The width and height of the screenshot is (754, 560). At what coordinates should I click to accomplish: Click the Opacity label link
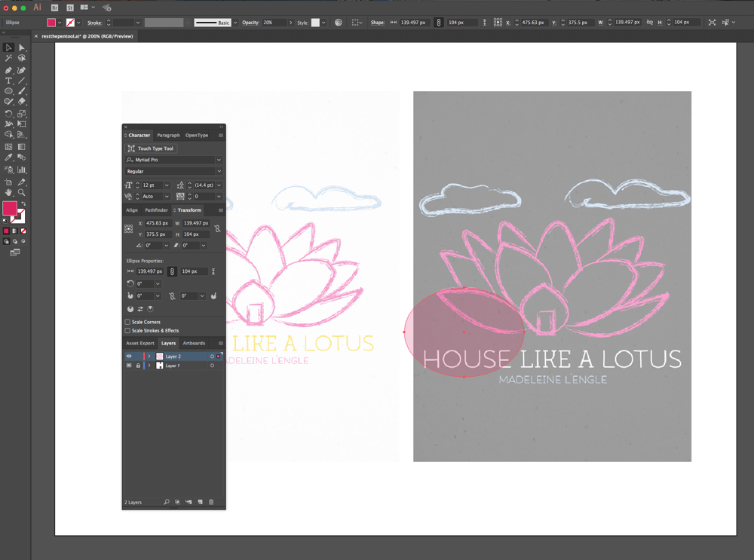(x=250, y=23)
